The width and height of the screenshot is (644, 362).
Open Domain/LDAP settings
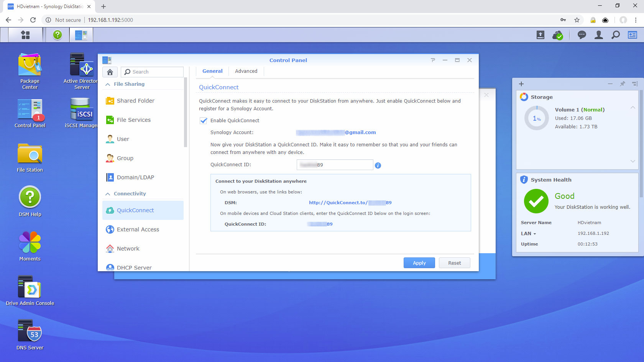143,177
